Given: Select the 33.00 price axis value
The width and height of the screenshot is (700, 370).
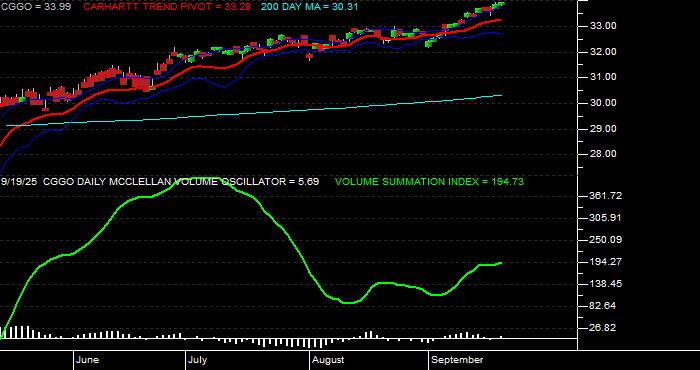Looking at the screenshot, I should click(603, 26).
